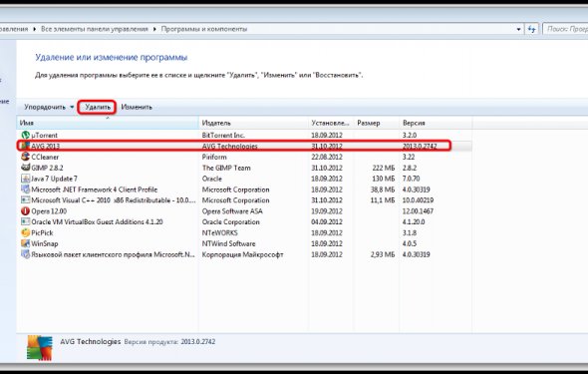Click publisher Piriform cell
The height and width of the screenshot is (374, 588).
(214, 157)
